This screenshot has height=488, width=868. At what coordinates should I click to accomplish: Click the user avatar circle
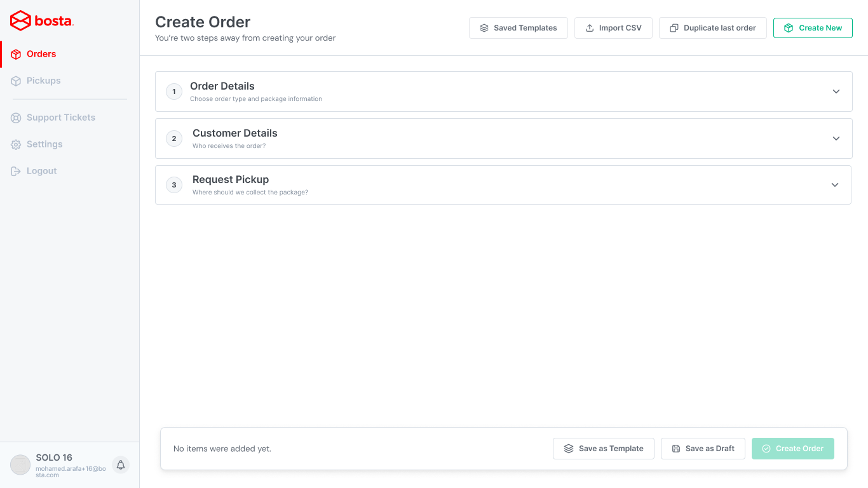(x=20, y=465)
